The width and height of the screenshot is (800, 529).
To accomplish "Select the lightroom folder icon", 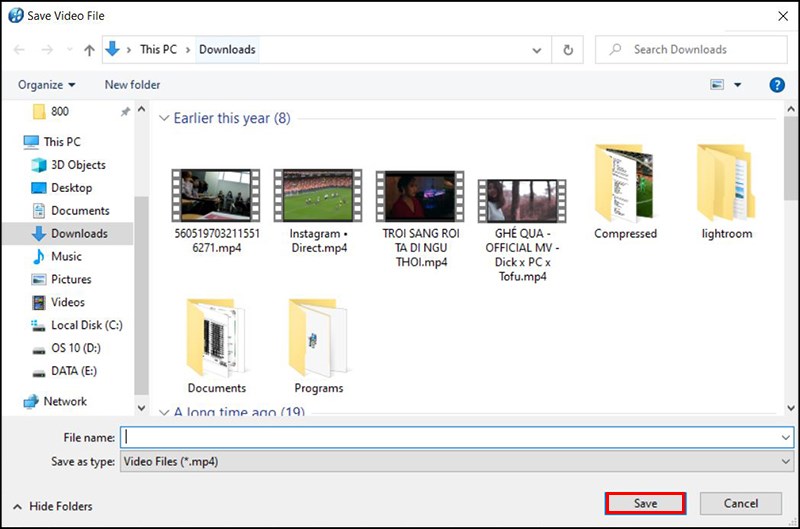I will tap(727, 184).
